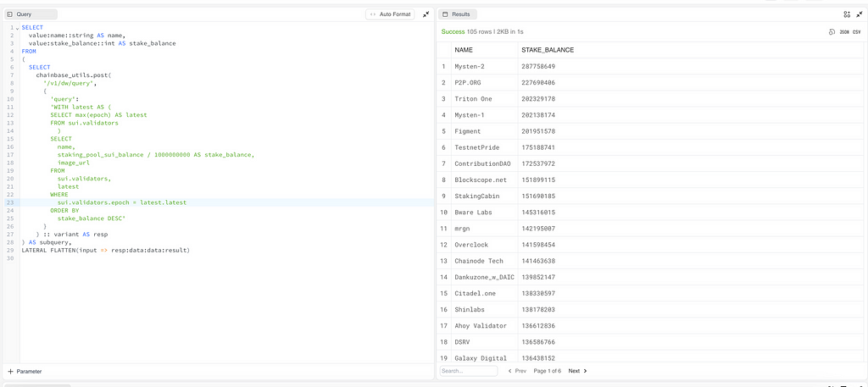Screen dimensions: 868x387
Task: Select the Dankuzone_w_DAIC name cell
Action: [x=484, y=277]
